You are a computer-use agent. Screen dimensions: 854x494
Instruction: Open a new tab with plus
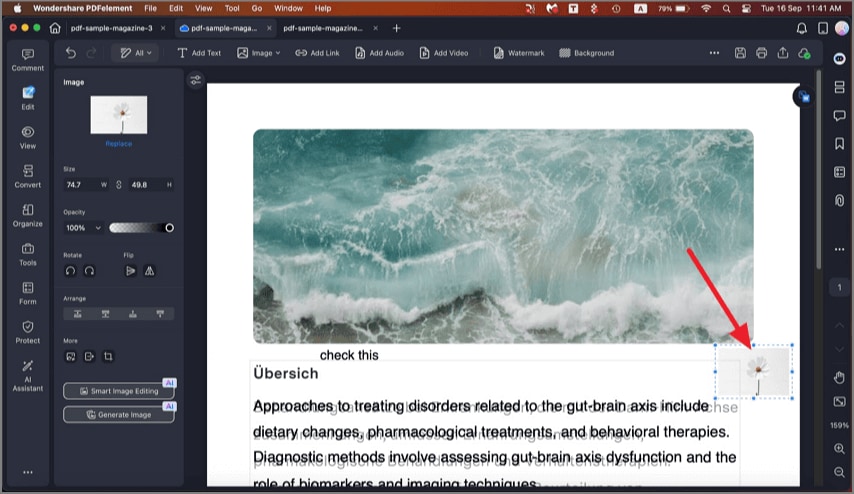click(x=396, y=28)
